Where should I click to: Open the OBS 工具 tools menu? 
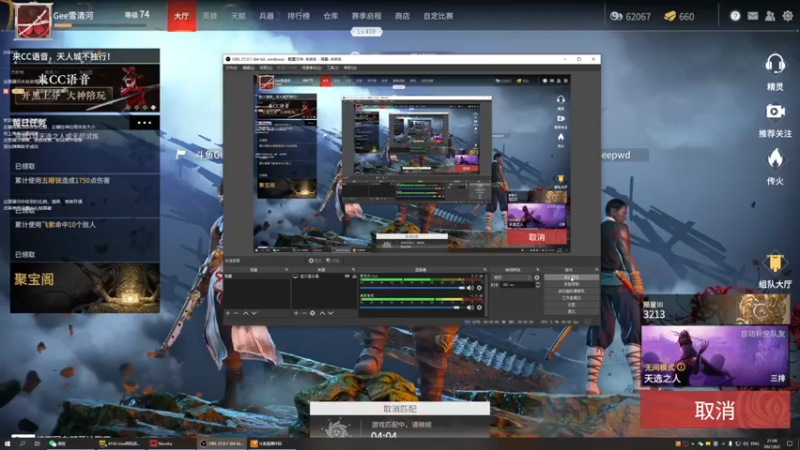tap(333, 67)
